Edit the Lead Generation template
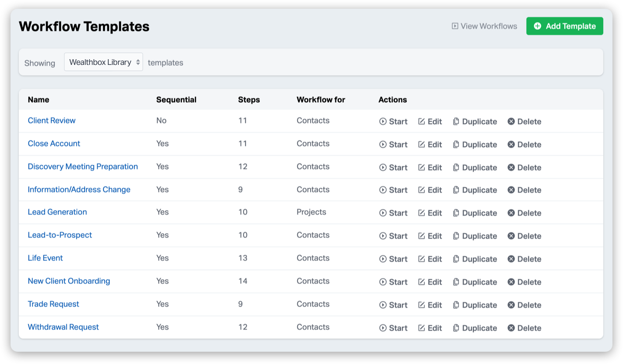The width and height of the screenshot is (623, 364). 430,213
